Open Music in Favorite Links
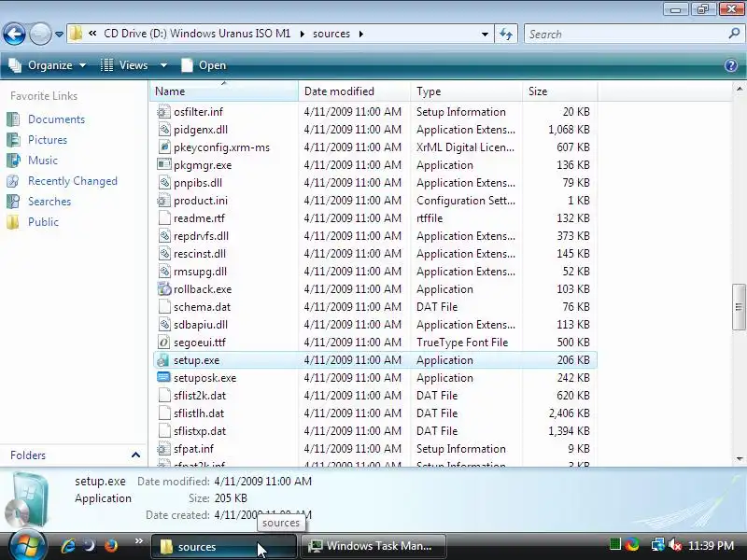The height and width of the screenshot is (560, 747). (43, 160)
